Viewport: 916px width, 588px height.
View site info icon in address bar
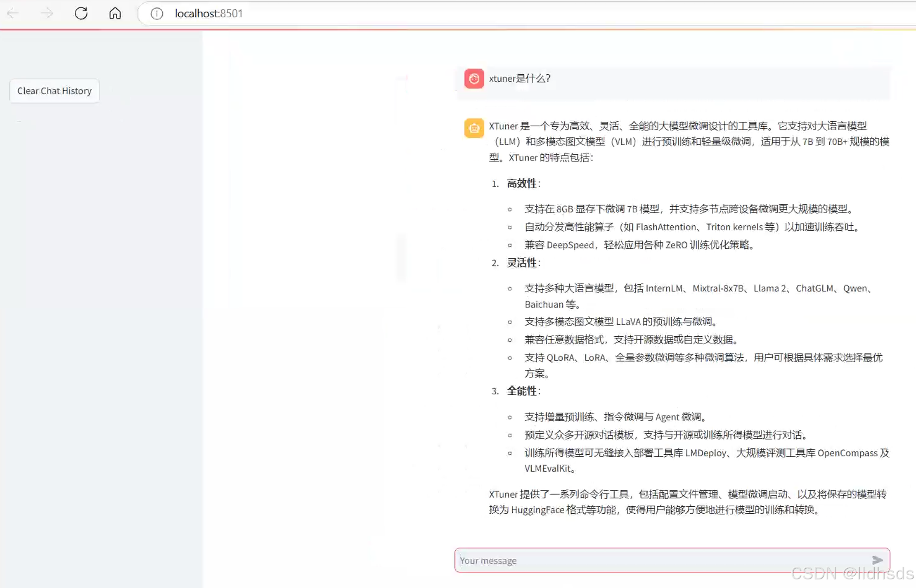[x=156, y=14]
